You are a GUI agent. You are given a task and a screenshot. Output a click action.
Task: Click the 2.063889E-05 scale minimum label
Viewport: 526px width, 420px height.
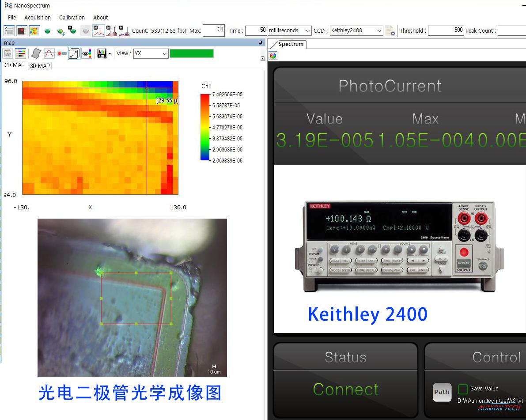[x=227, y=161]
